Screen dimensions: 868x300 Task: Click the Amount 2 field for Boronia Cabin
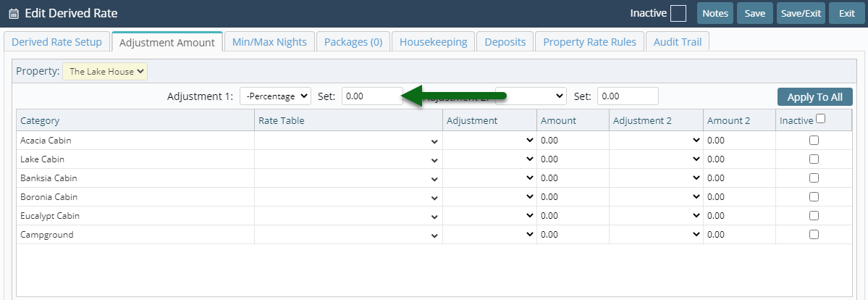pyautogui.click(x=739, y=197)
